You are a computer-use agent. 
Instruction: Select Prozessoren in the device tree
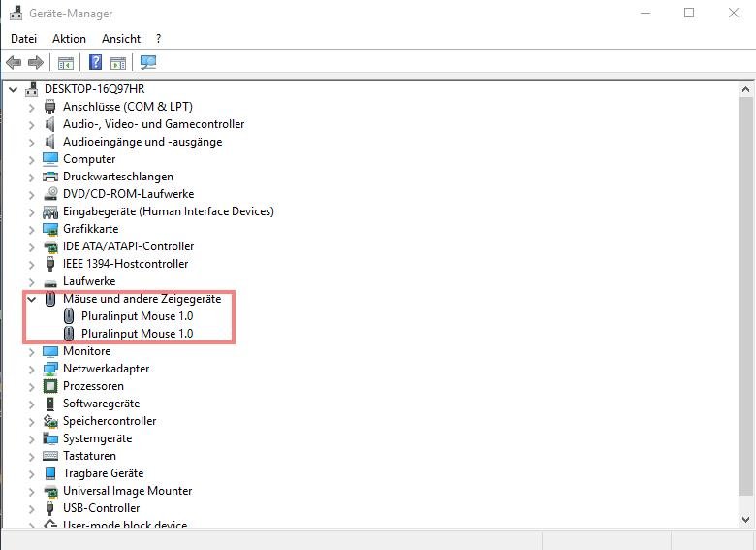pos(93,386)
